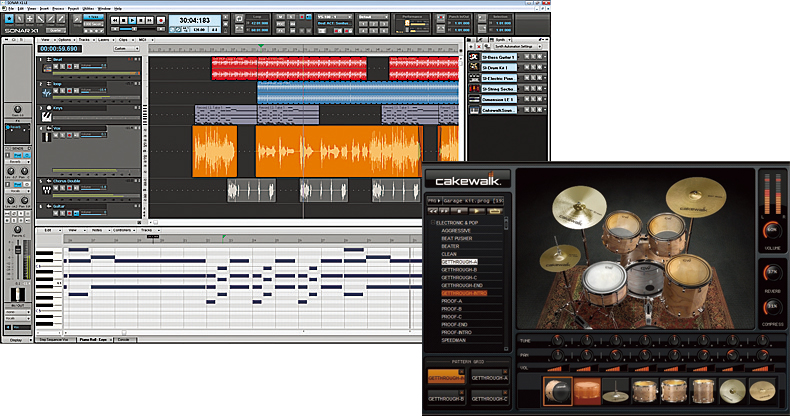790x416 pixels.
Task: Switch to the Console tab
Action: (x=123, y=340)
